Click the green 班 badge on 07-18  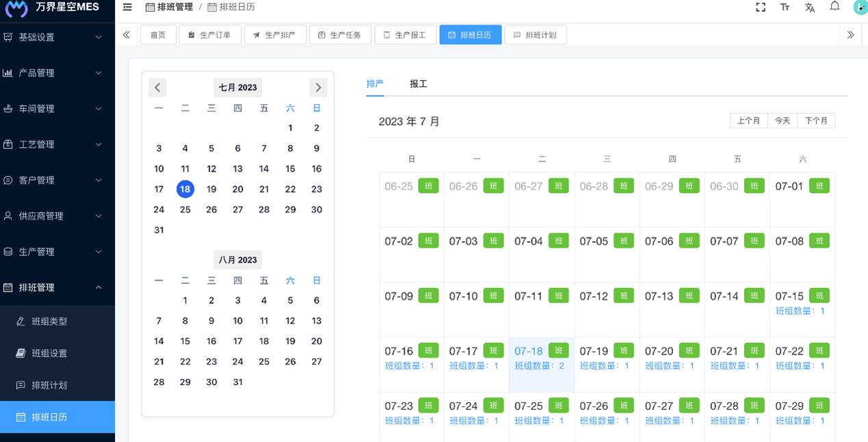point(558,350)
